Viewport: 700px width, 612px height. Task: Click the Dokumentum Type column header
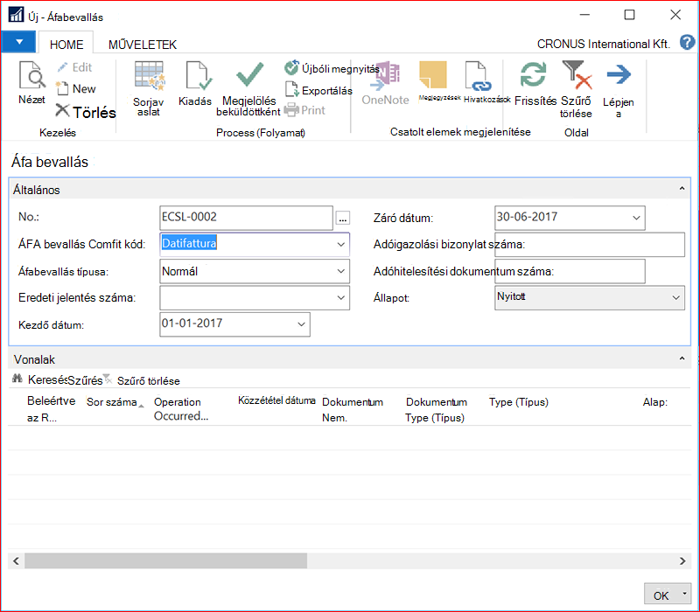coord(436,409)
